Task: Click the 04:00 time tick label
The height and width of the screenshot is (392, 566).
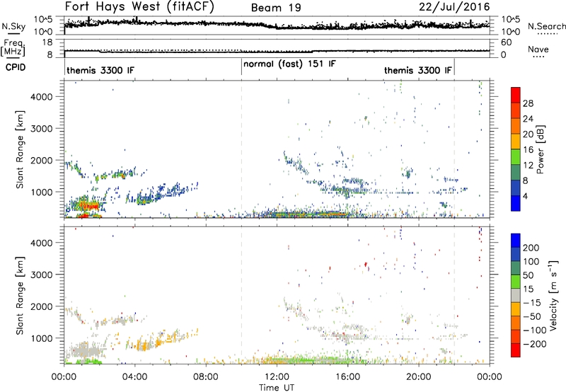Action: pyautogui.click(x=134, y=377)
